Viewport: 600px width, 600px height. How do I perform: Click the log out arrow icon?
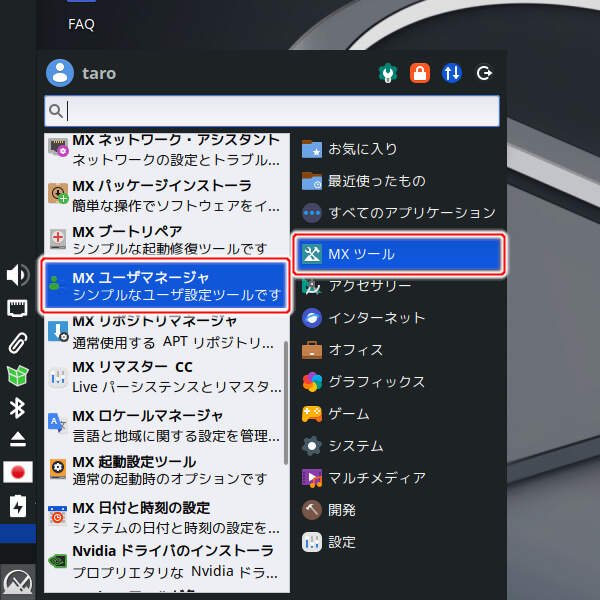(x=484, y=73)
